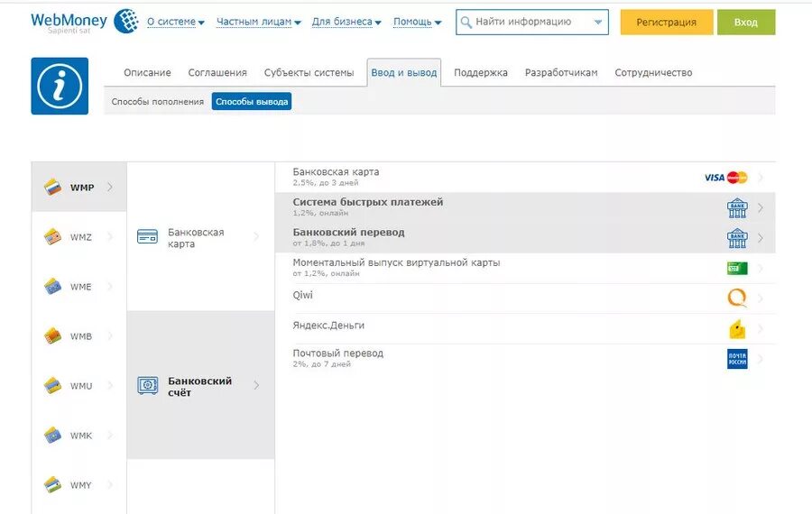The width and height of the screenshot is (812, 514).
Task: Select the WMB wallet label
Action: (81, 336)
